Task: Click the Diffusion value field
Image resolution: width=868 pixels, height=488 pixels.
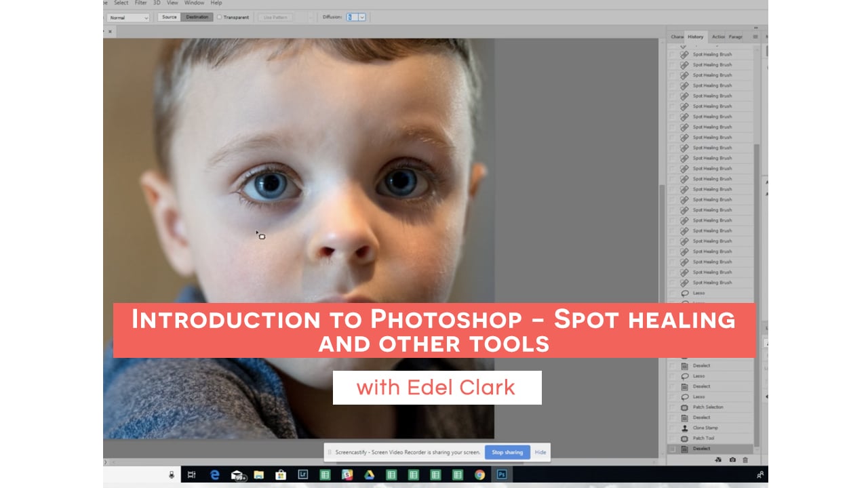Action: pyautogui.click(x=351, y=17)
